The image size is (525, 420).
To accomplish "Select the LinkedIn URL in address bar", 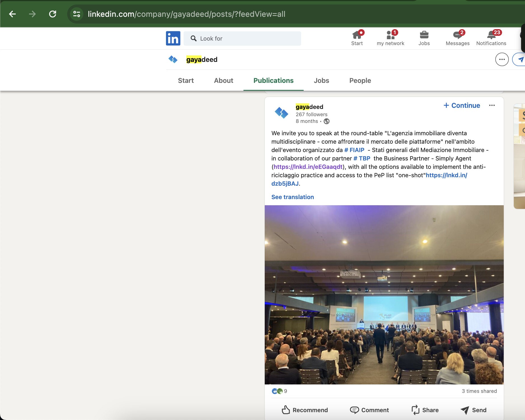I will coord(186,14).
